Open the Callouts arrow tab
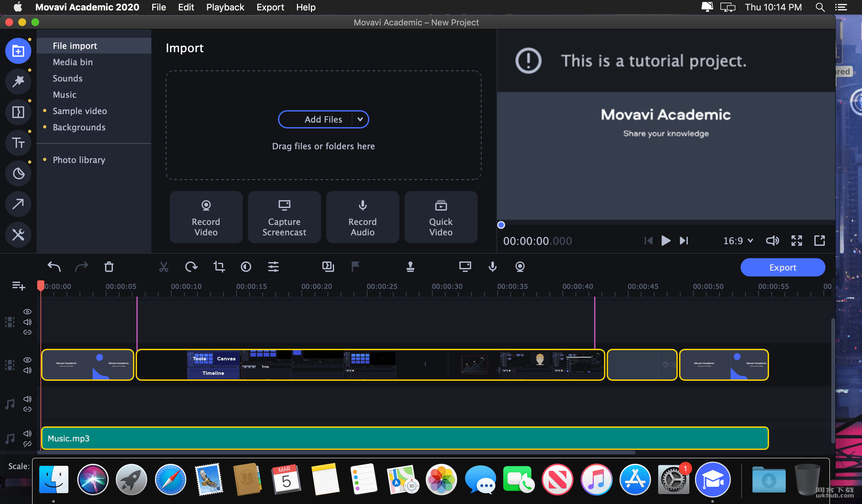 tap(18, 204)
